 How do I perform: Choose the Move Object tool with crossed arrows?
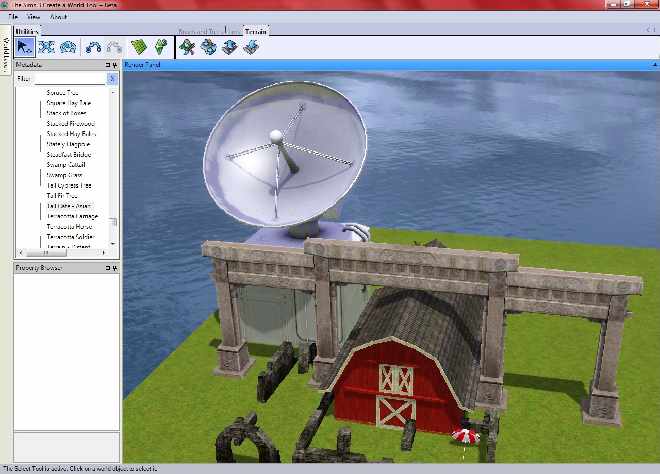click(x=46, y=47)
